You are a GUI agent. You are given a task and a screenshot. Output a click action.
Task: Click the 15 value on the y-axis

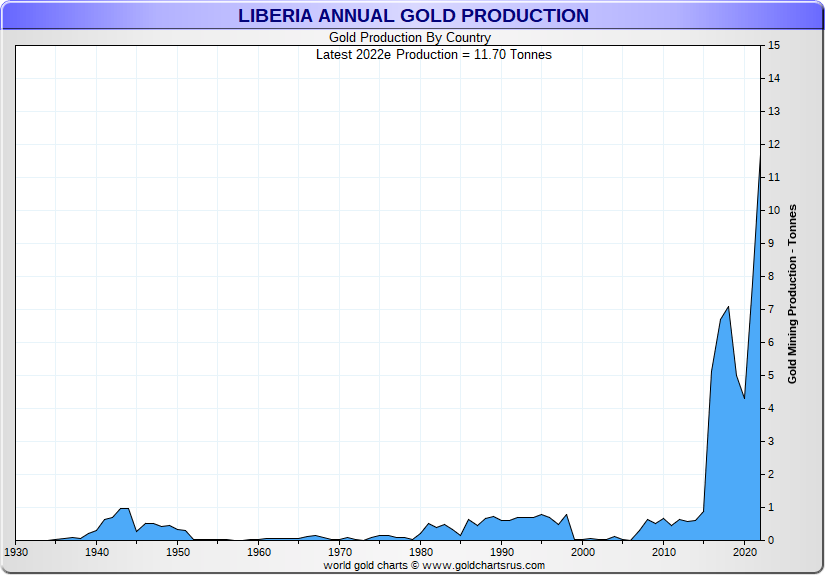[x=774, y=46]
